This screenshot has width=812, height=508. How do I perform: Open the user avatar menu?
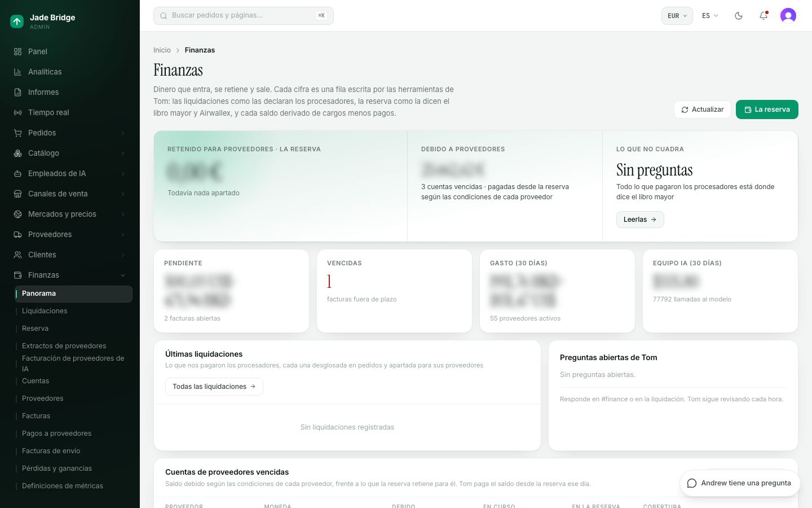788,16
